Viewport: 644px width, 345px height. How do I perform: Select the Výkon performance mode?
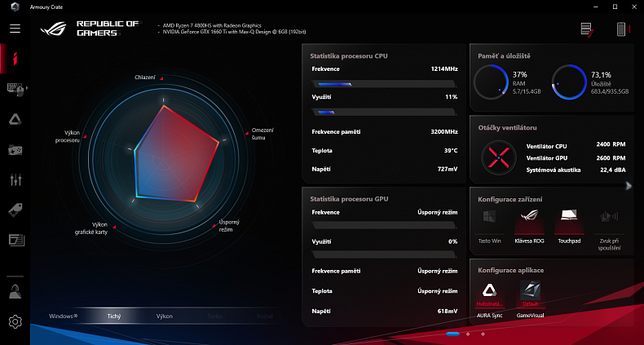point(165,316)
